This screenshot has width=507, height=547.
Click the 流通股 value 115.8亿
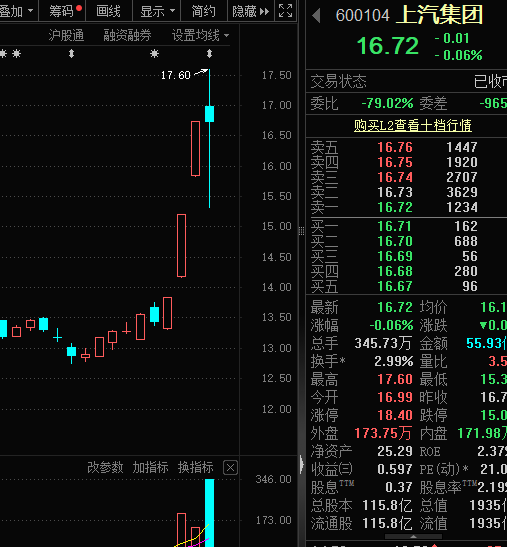pos(387,524)
